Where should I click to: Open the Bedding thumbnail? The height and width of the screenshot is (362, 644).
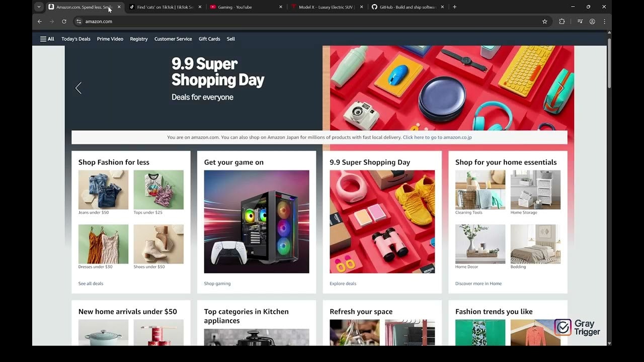coord(535,244)
